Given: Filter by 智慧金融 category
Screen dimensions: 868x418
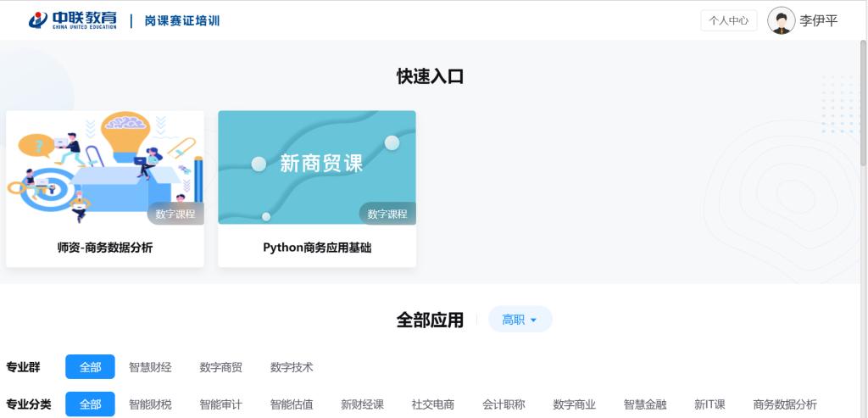Looking at the screenshot, I should click(645, 404).
